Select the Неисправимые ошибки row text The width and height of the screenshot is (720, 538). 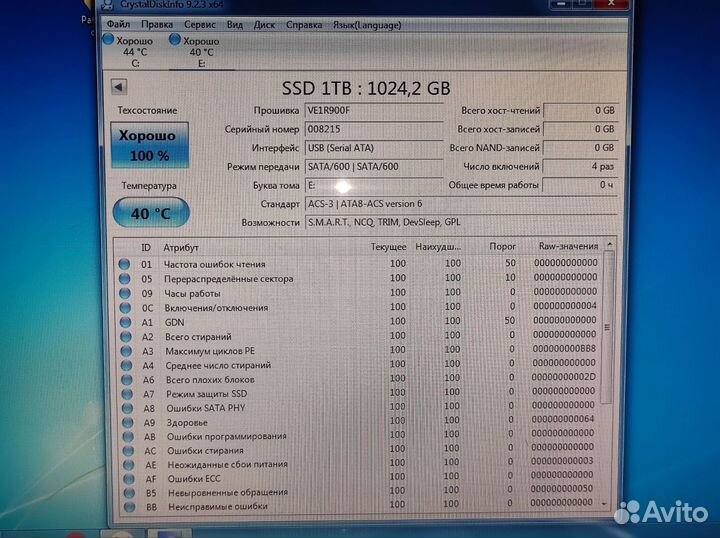(x=218, y=507)
